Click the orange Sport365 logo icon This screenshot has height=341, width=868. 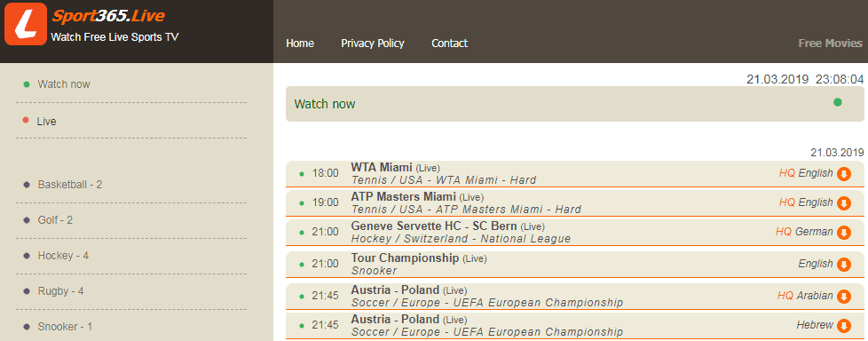pyautogui.click(x=26, y=24)
